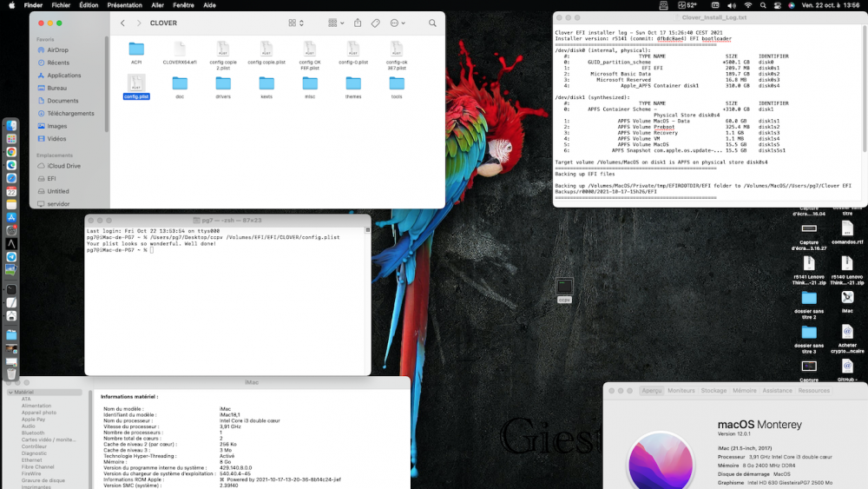Go back in the Finder CLOVER window
This screenshot has height=489, width=868.
(x=123, y=23)
